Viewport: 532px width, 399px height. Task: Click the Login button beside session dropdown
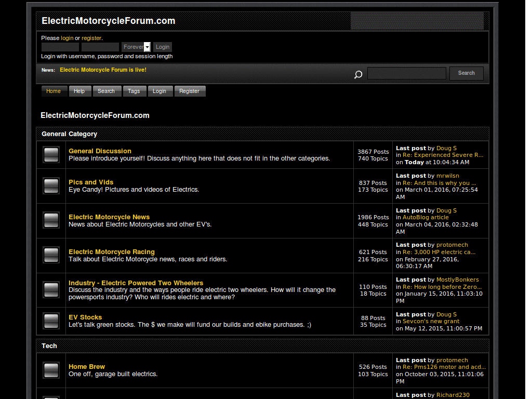pos(163,47)
